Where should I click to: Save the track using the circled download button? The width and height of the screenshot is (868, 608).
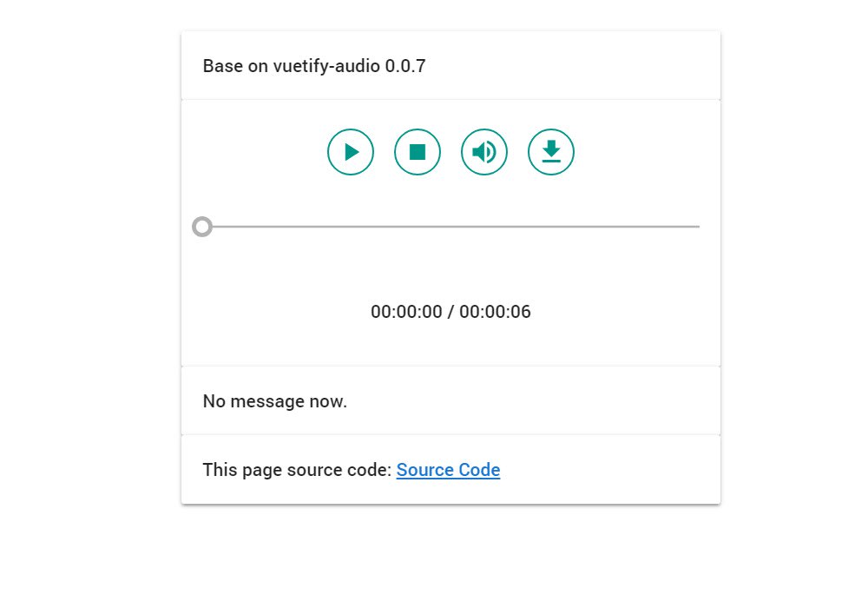point(551,152)
